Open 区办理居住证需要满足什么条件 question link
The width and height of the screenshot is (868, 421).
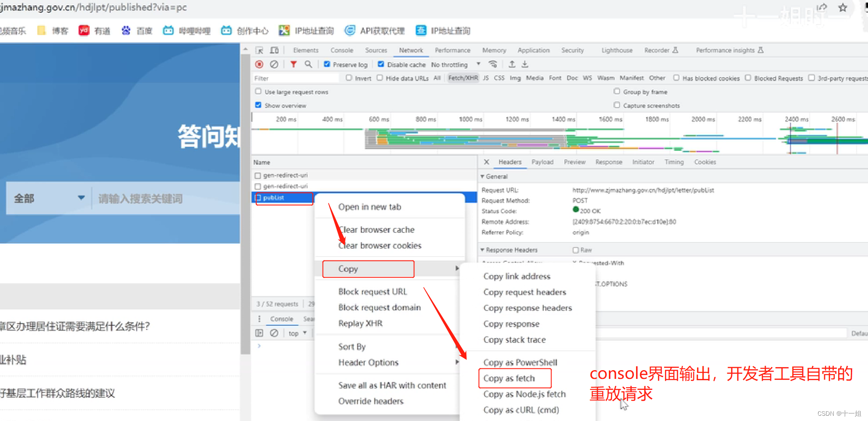pyautogui.click(x=75, y=326)
